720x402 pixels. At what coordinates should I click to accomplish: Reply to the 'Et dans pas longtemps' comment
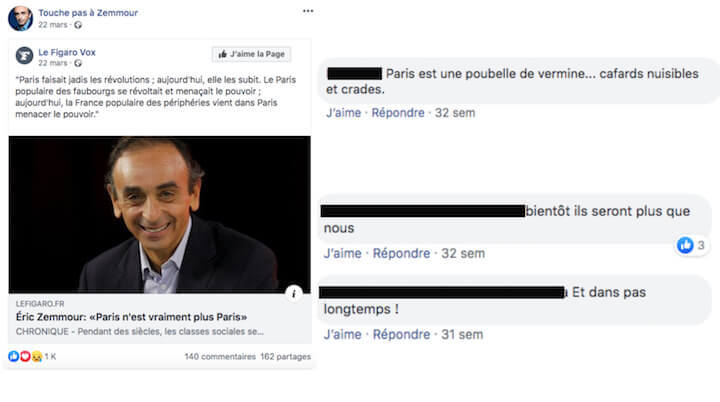click(x=398, y=334)
